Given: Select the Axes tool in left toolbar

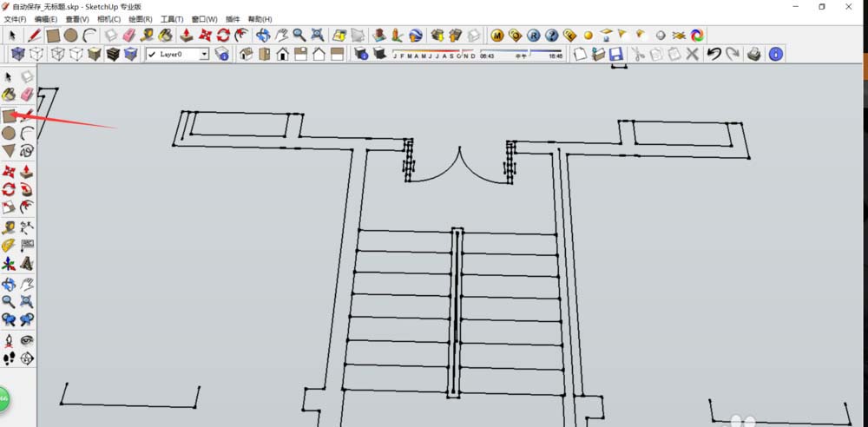Looking at the screenshot, I should coord(9,264).
